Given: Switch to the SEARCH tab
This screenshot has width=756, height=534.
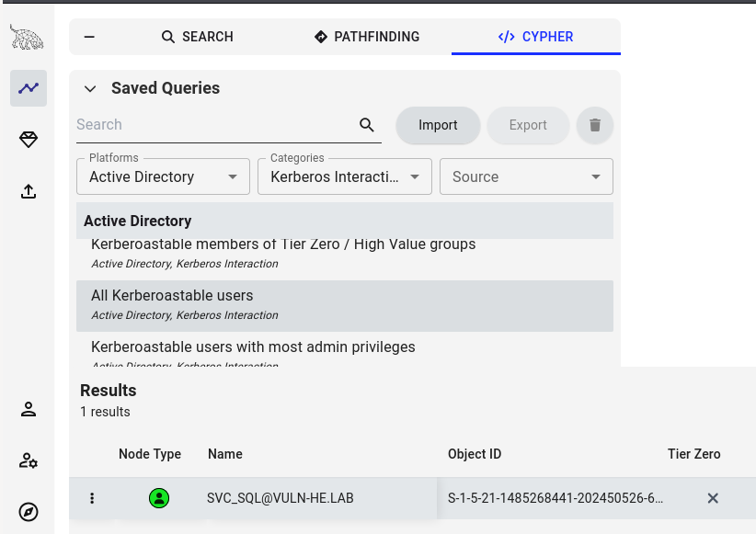Looking at the screenshot, I should coord(197,37).
